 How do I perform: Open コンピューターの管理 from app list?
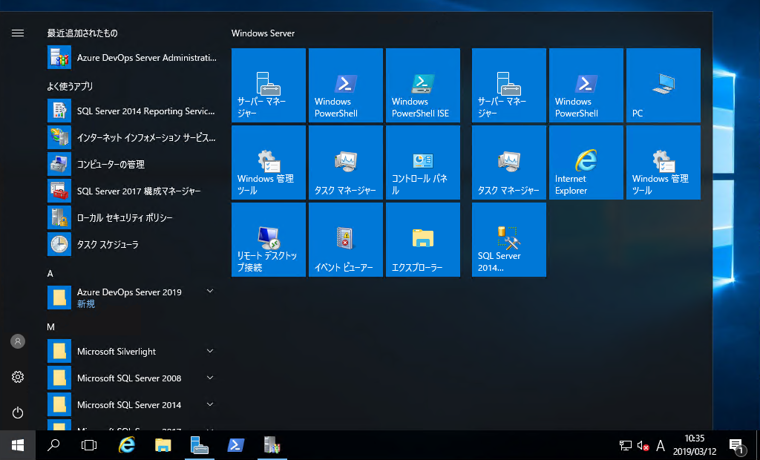132,164
